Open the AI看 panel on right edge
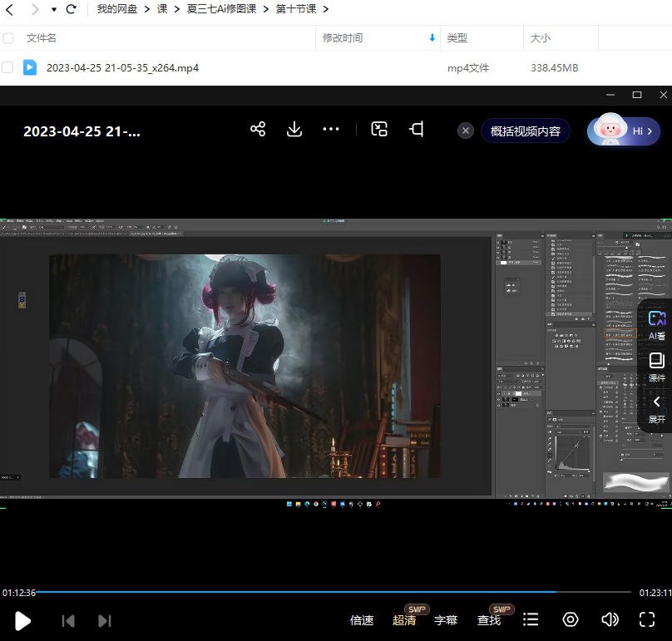This screenshot has width=672, height=641. (656, 323)
